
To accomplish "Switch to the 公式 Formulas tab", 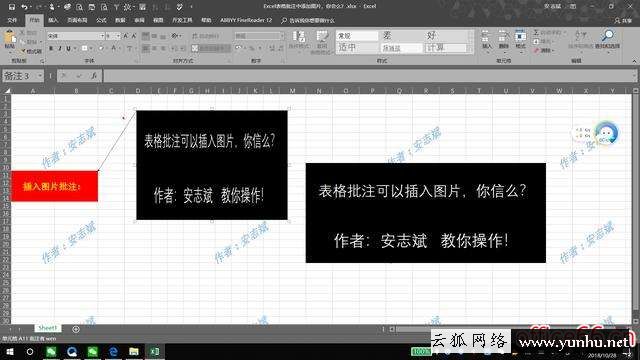I will click(x=101, y=20).
